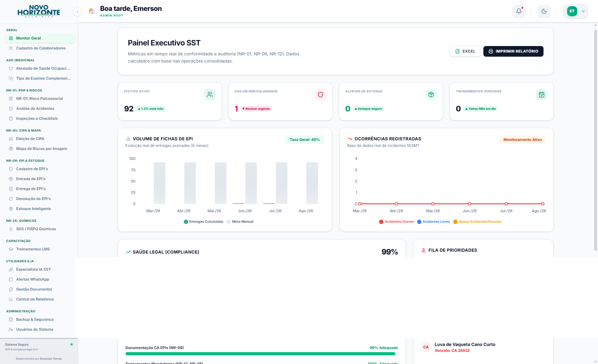Click the Alertas de Estoque package icon
Viewport: 598px width, 364px height.
431,95
